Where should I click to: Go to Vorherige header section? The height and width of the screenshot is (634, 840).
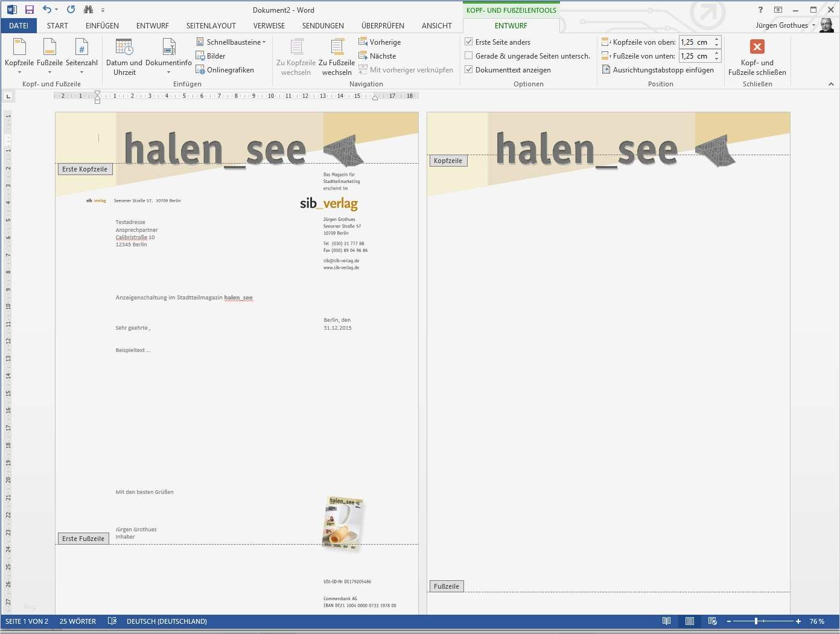click(380, 42)
